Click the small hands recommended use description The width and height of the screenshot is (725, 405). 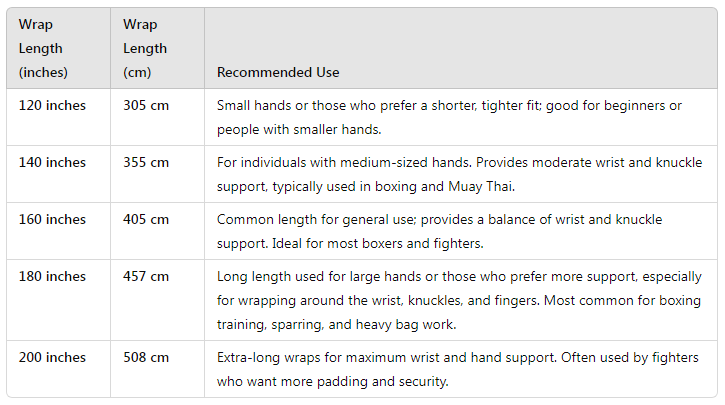tap(450, 117)
